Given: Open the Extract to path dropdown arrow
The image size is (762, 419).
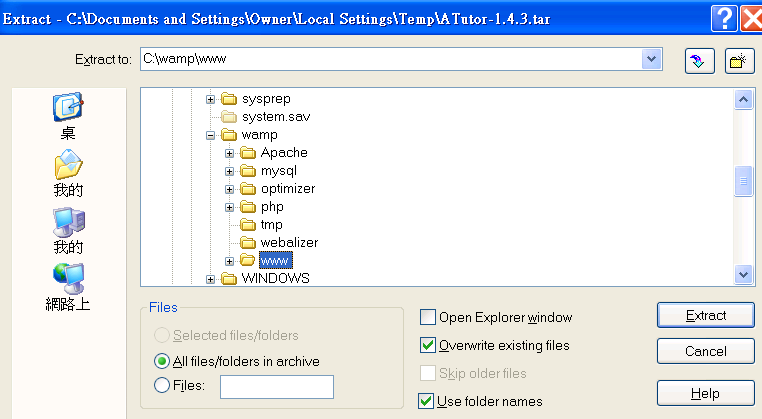Looking at the screenshot, I should click(651, 59).
